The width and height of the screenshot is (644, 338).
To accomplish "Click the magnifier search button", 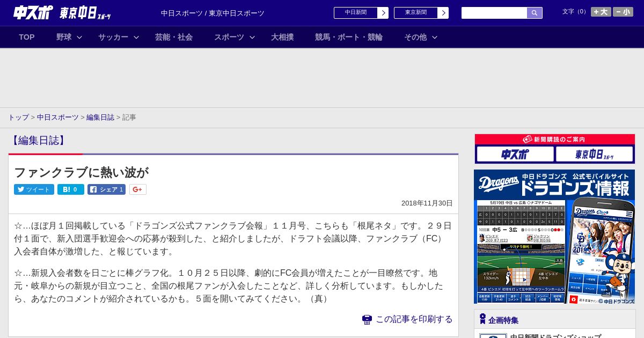I will point(535,13).
